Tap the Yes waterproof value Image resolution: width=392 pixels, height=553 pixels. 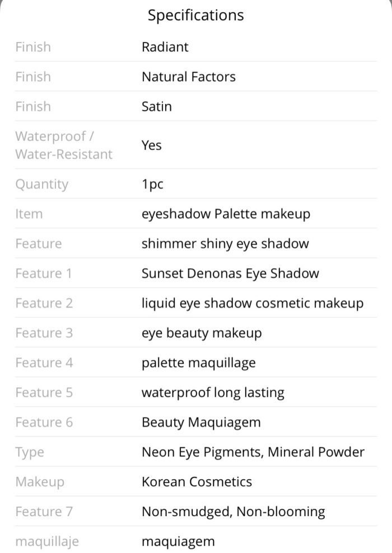[151, 145]
